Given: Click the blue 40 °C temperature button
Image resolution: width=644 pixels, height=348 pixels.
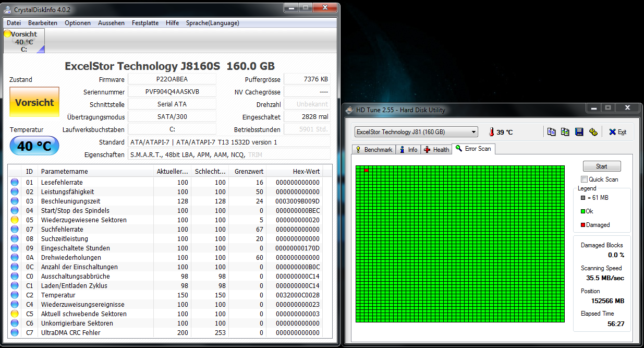Looking at the screenshot, I should tap(34, 146).
